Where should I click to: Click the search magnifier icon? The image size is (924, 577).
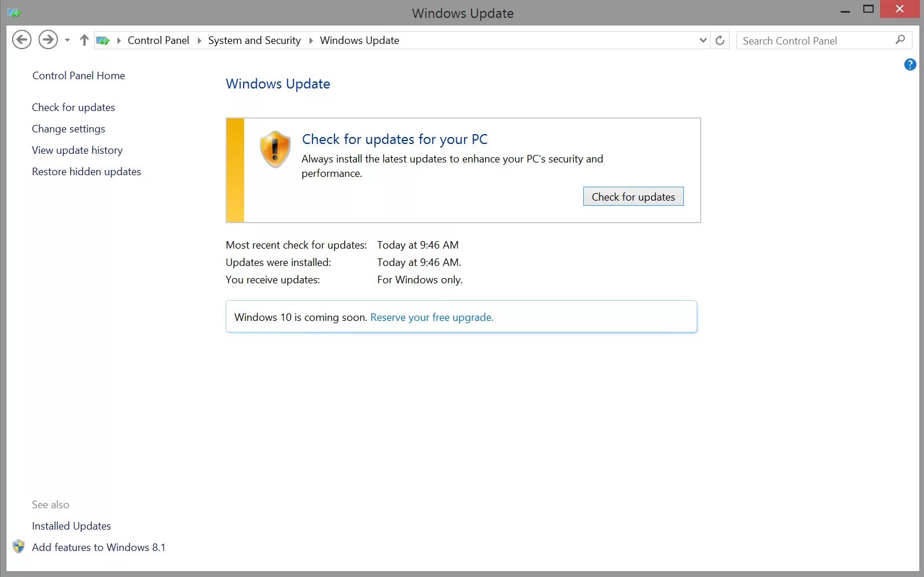coord(900,40)
